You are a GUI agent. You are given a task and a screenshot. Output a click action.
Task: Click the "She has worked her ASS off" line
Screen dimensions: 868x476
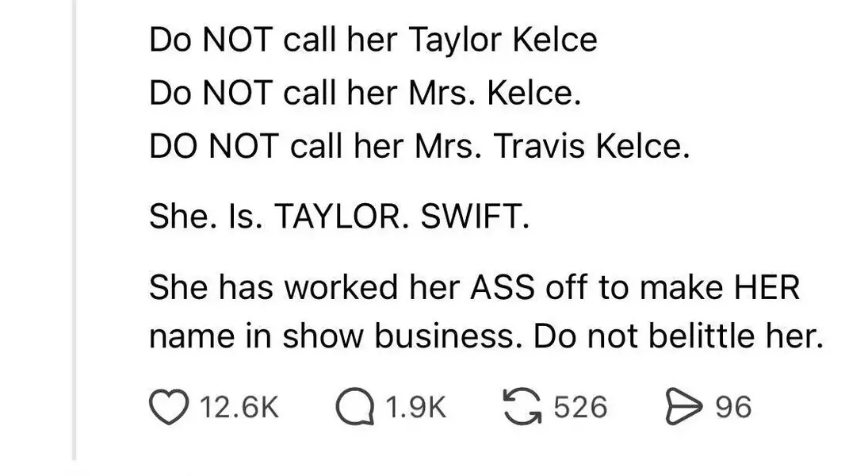point(474,287)
